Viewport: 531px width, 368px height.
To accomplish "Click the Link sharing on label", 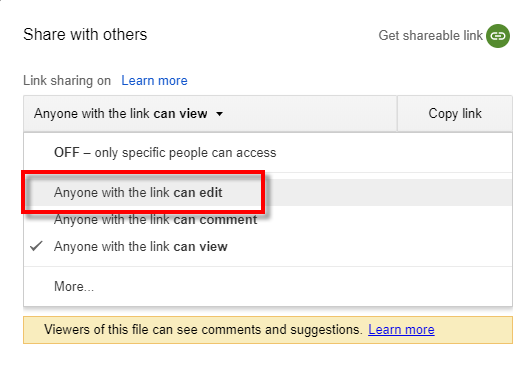I will pos(67,81).
